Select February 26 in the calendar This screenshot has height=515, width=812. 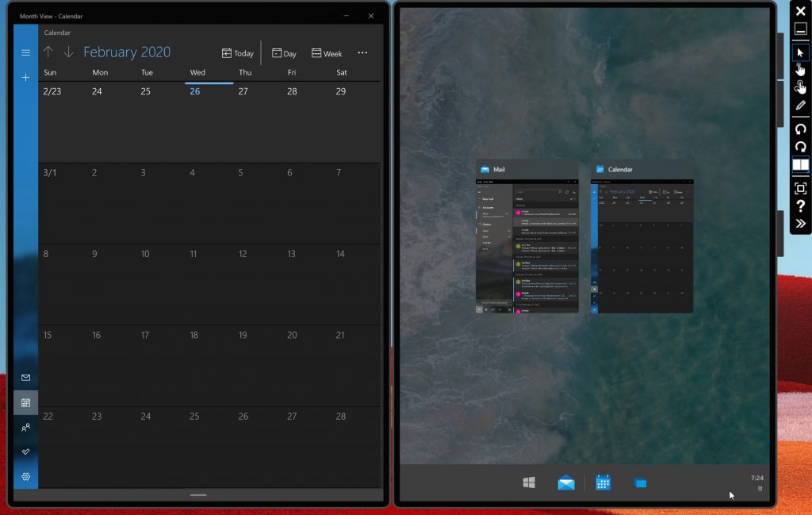click(x=195, y=91)
